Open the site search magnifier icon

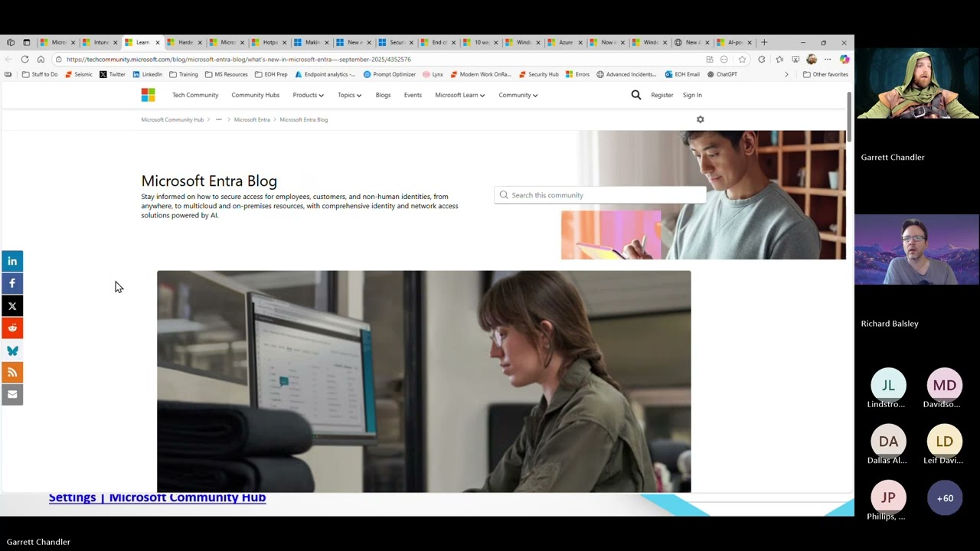tap(635, 95)
